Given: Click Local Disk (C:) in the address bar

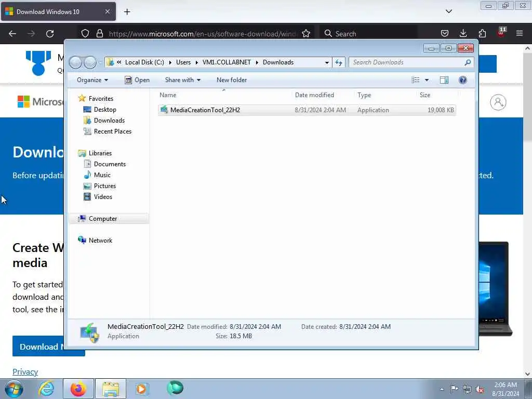Looking at the screenshot, I should 144,62.
